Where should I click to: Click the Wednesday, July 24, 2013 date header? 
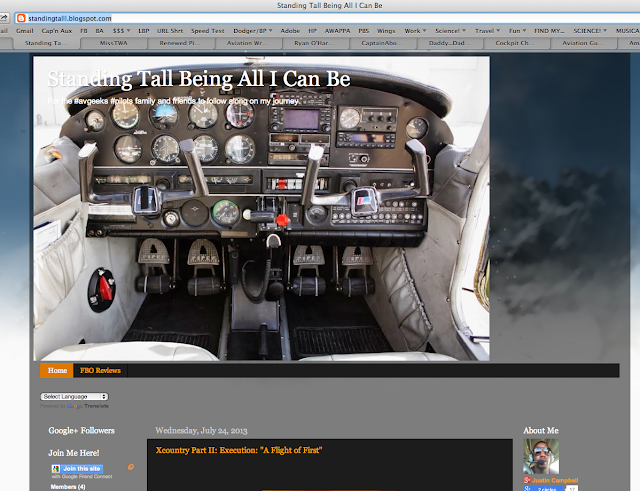pyautogui.click(x=201, y=431)
